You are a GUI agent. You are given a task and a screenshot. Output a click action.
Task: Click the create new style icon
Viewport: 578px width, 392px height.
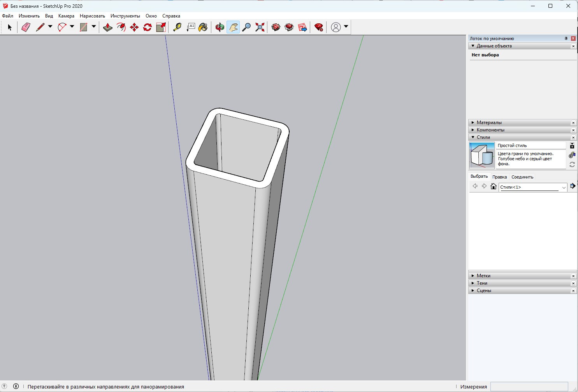point(572,155)
